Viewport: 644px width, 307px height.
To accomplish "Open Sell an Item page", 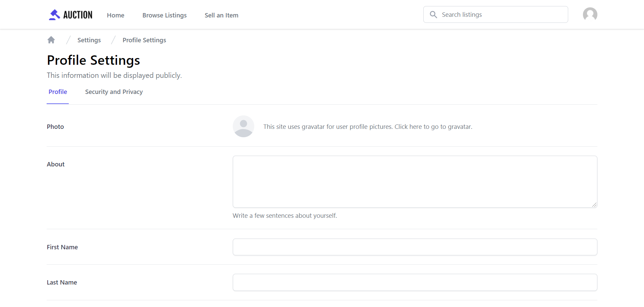I will (221, 15).
